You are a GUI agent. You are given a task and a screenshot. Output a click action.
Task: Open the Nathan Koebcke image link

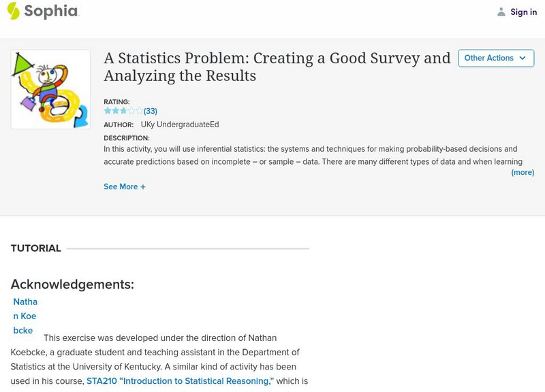coord(25,316)
